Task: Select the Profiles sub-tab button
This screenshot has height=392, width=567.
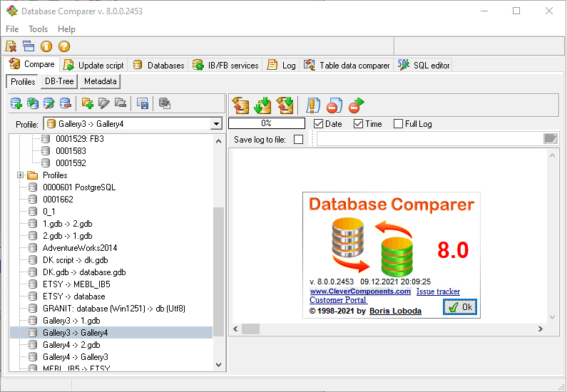Action: point(22,82)
